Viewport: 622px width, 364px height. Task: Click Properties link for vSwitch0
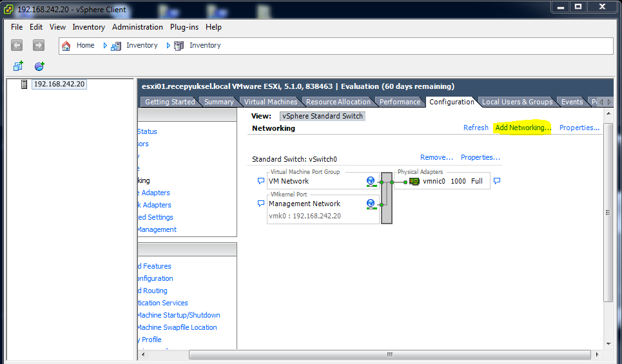pos(480,157)
